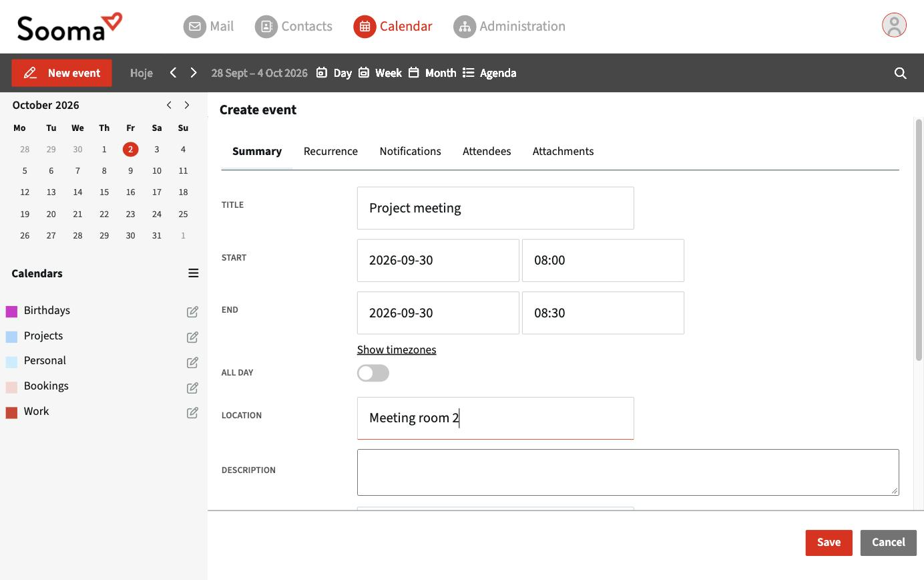Edit the Bookings calendar
This screenshot has height=580, width=924.
[x=192, y=388]
